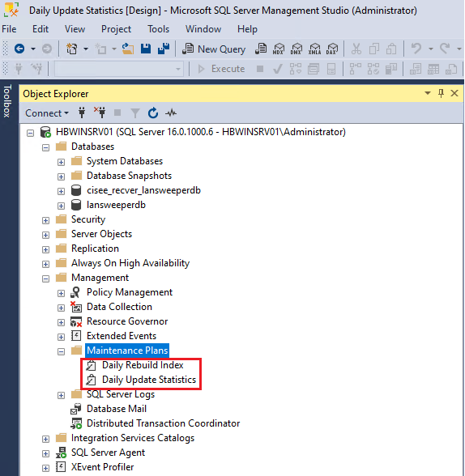Open New Project dropdown arrow

(x=86, y=49)
